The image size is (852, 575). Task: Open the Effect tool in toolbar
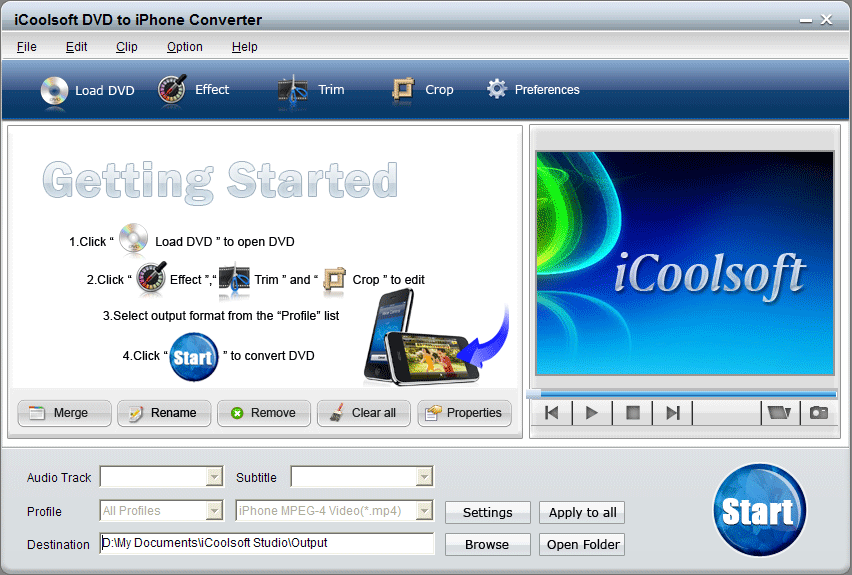[193, 90]
